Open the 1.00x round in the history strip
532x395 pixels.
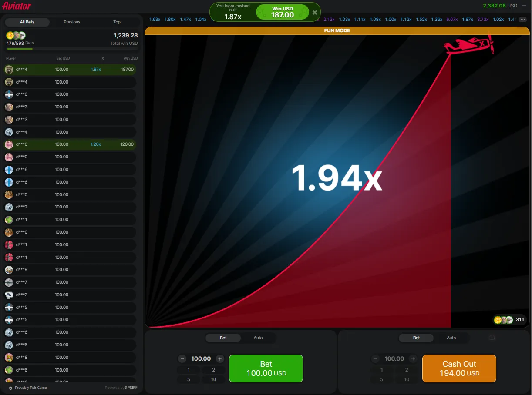[391, 20]
